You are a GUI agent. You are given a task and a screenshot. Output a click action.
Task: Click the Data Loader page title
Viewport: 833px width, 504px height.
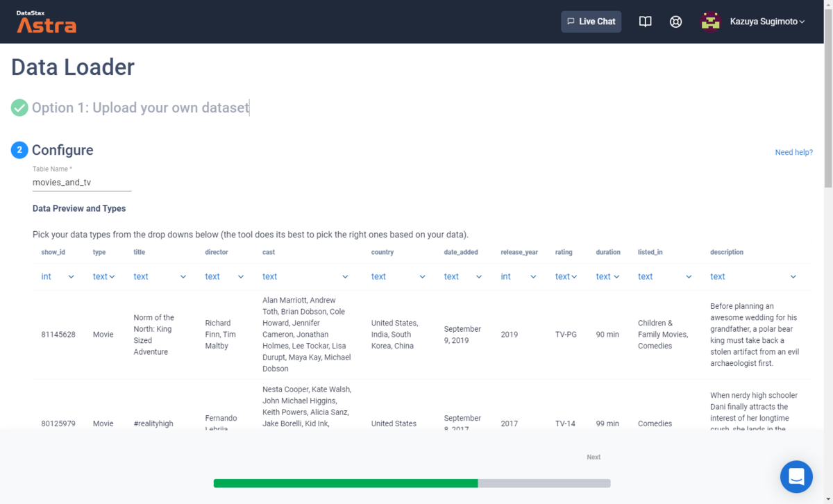tap(73, 67)
